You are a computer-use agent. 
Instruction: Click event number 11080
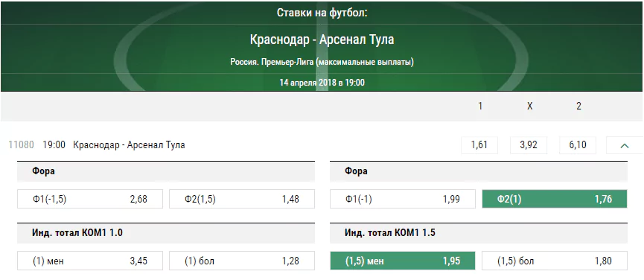tap(22, 145)
